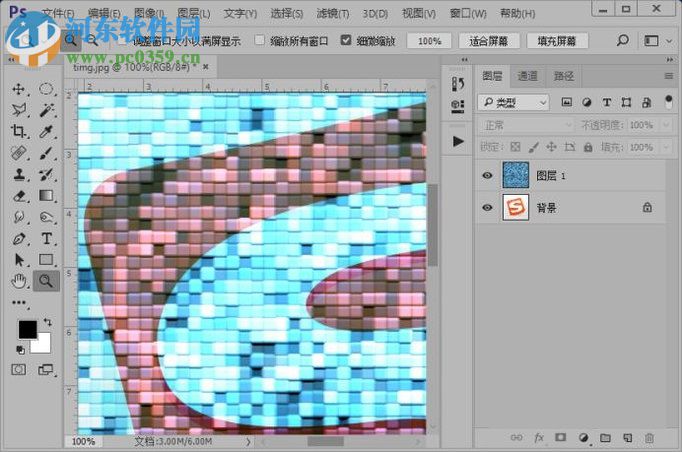Toggle pixel layer filter
Viewport: 682px width, 452px height.
(566, 102)
